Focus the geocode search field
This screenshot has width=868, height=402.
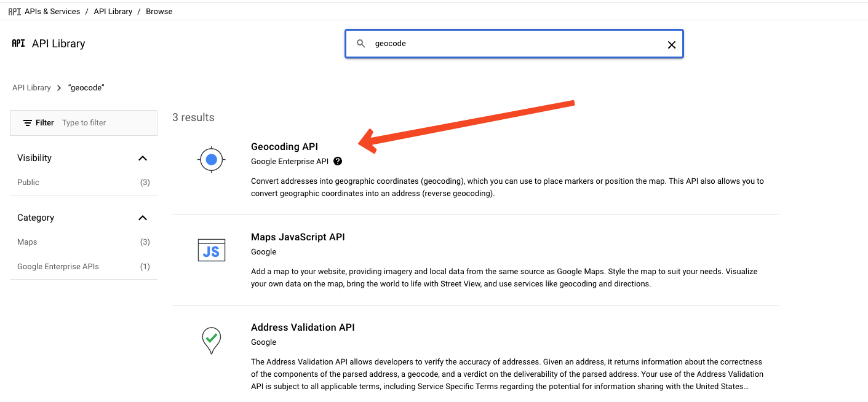coord(514,44)
